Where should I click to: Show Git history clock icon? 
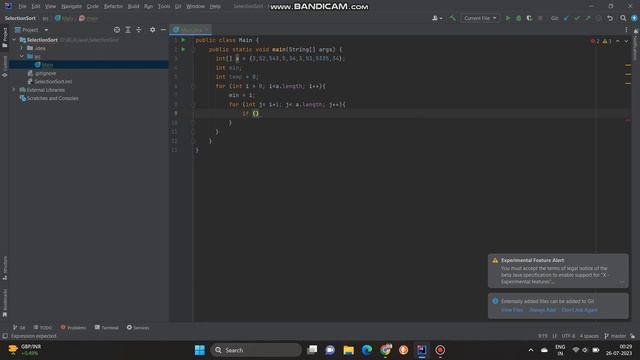point(598,18)
